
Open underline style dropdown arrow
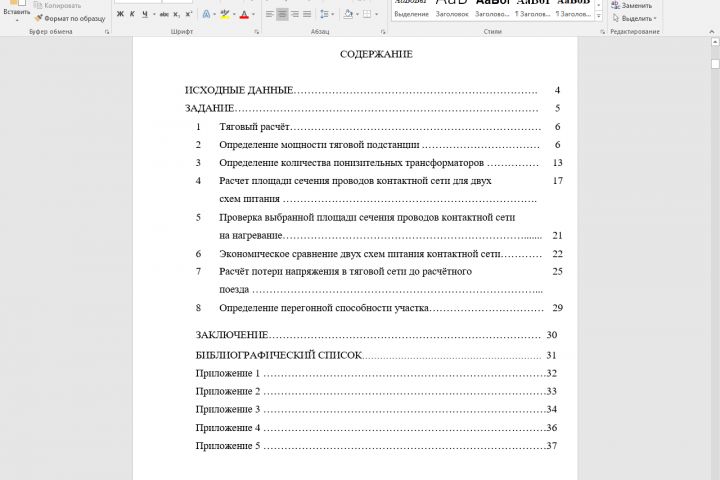[154, 14]
